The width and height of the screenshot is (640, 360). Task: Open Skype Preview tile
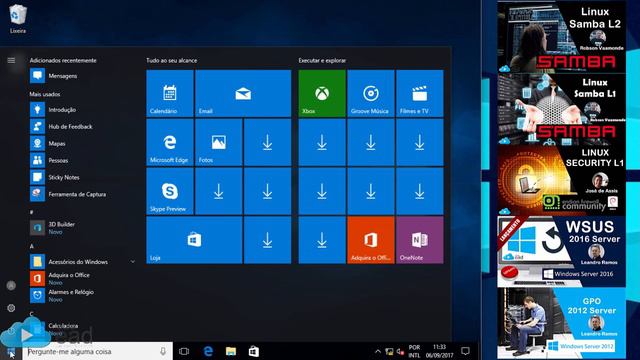click(170, 191)
